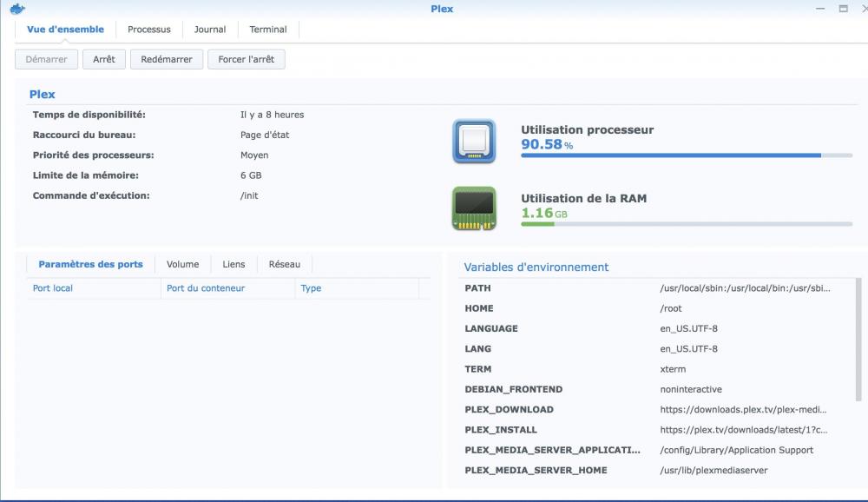Click the 'Page d'état' shortcut value
This screenshot has width=868, height=502.
pyautogui.click(x=265, y=135)
